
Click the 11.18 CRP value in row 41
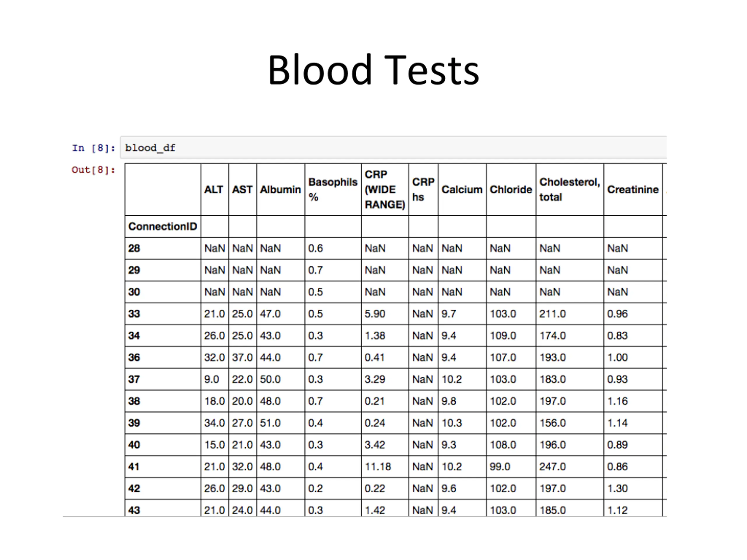coord(378,467)
